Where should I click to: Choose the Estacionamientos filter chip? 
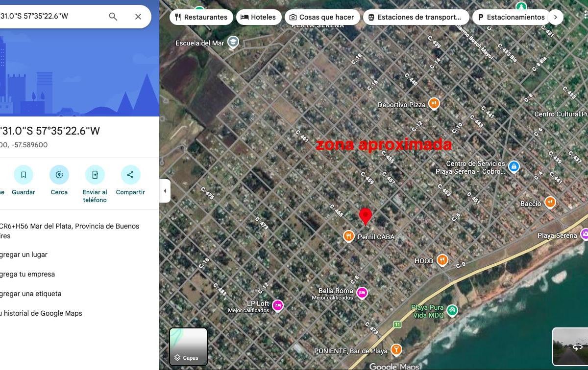click(511, 17)
